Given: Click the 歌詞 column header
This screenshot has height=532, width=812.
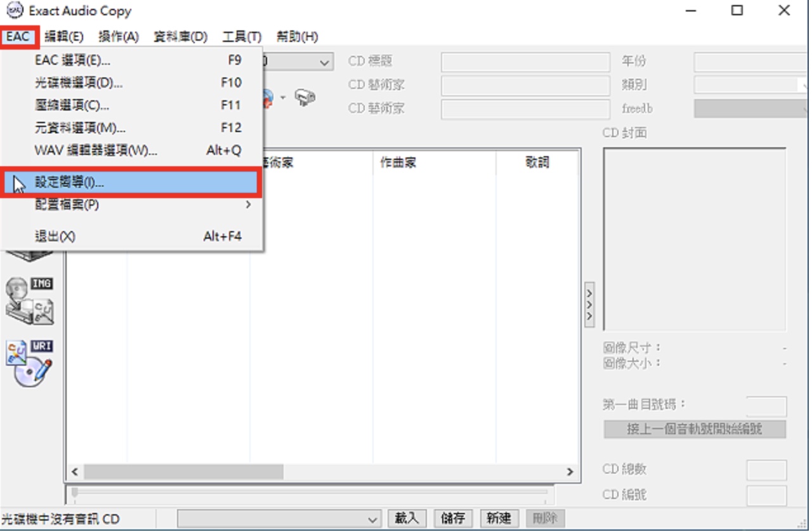Looking at the screenshot, I should click(x=537, y=163).
